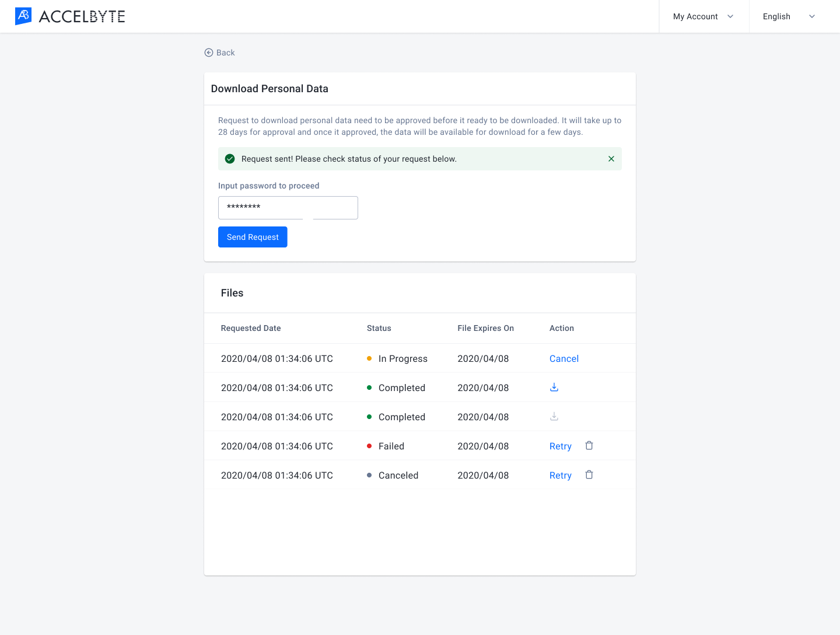Click the Canceled status text
The image size is (840, 635).
[398, 475]
